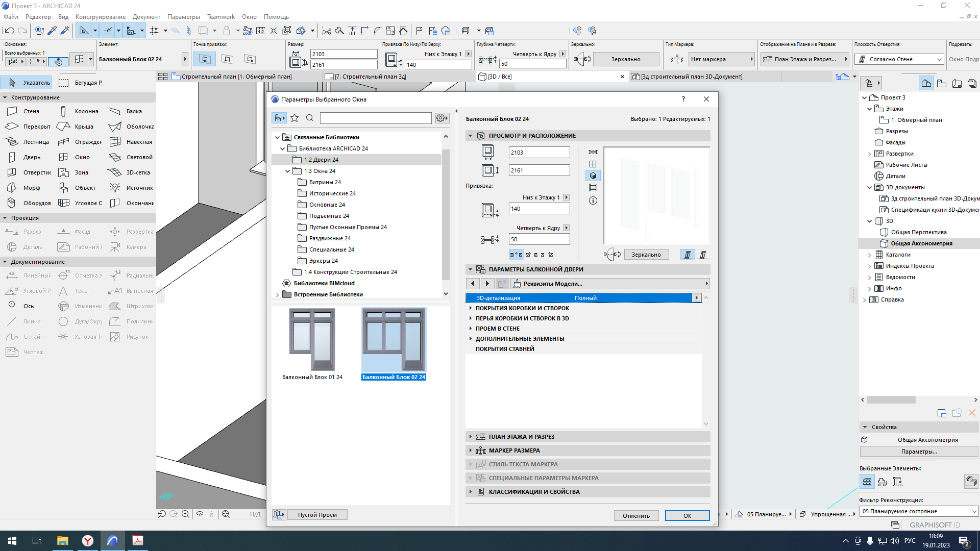Toggle the Зеркально mirror button in dialog
980x551 pixels.
click(x=646, y=255)
